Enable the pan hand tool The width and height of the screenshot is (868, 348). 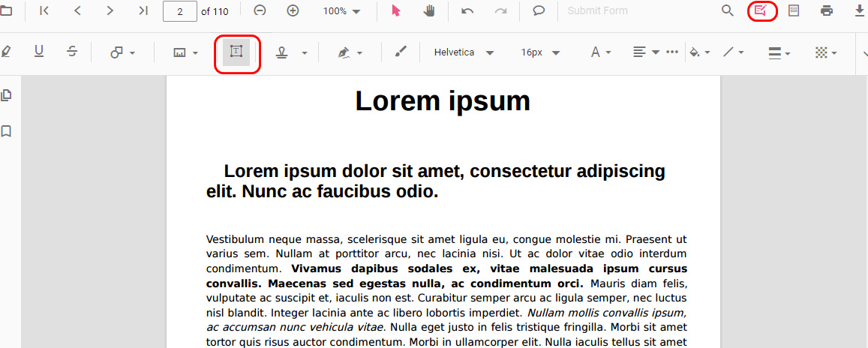coord(429,11)
